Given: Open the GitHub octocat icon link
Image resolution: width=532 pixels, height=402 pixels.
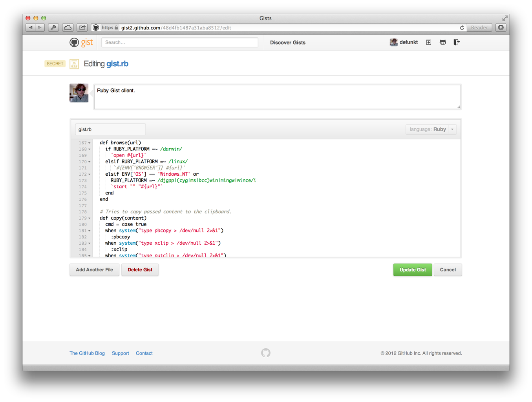Looking at the screenshot, I should 443,42.
